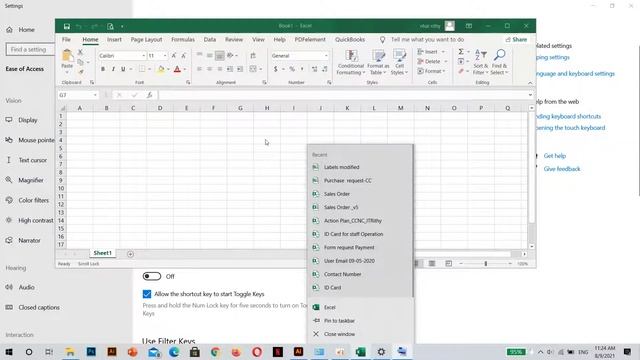Click the Share button in Excel

pos(516,40)
